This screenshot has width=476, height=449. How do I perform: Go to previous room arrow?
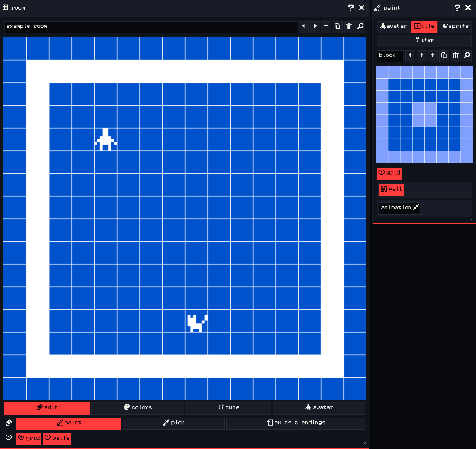[x=303, y=26]
